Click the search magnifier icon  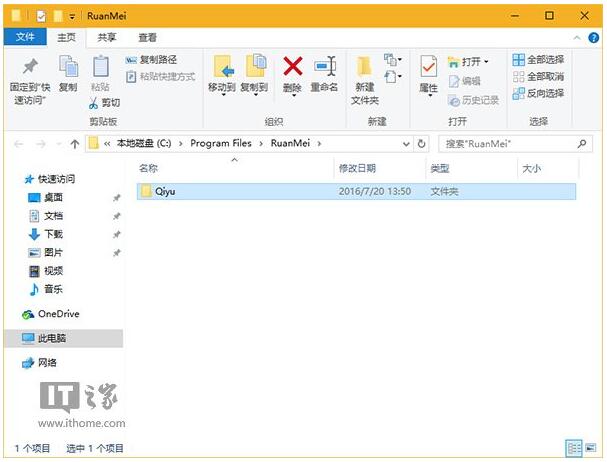point(581,144)
